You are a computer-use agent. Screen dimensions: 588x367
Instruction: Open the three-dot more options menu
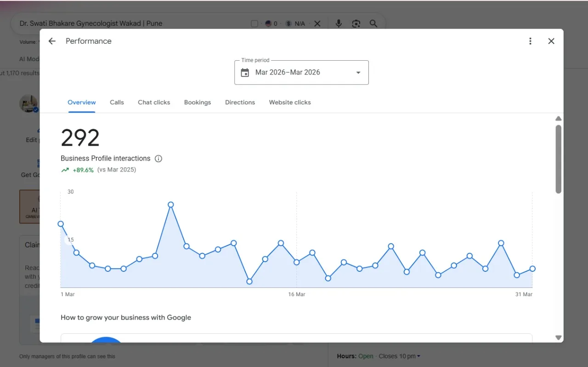[x=530, y=41]
